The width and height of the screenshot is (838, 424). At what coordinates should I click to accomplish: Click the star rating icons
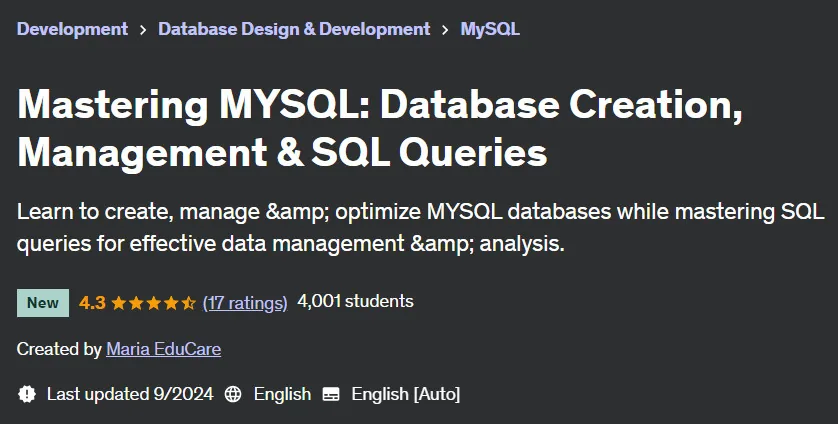click(x=153, y=303)
